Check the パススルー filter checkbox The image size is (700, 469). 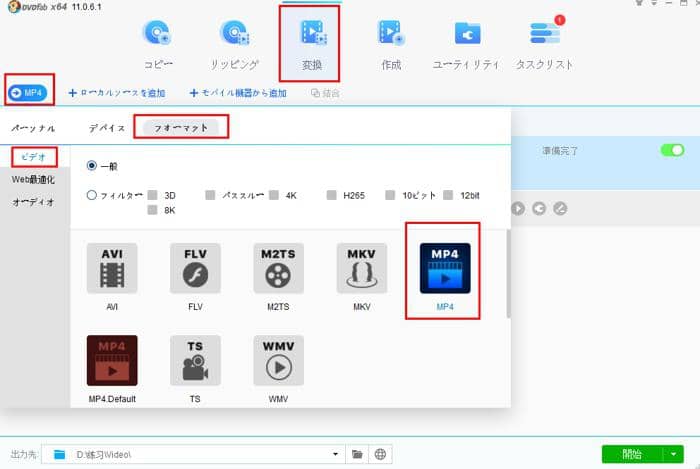tap(210, 195)
